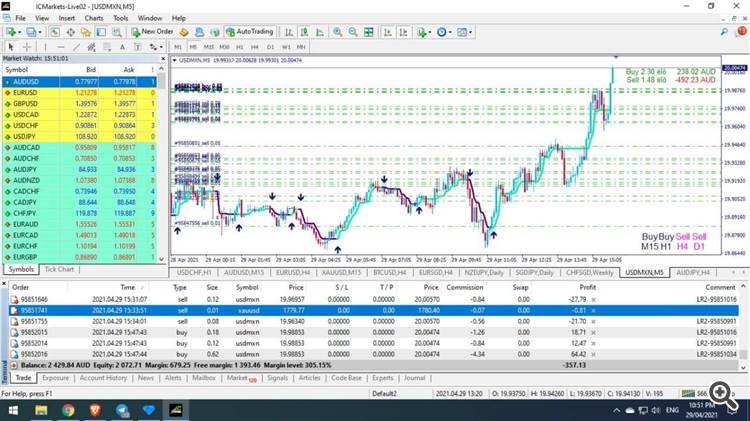Screen dimensions: 750x421
Task: Open the Charts menu
Action: (x=94, y=18)
